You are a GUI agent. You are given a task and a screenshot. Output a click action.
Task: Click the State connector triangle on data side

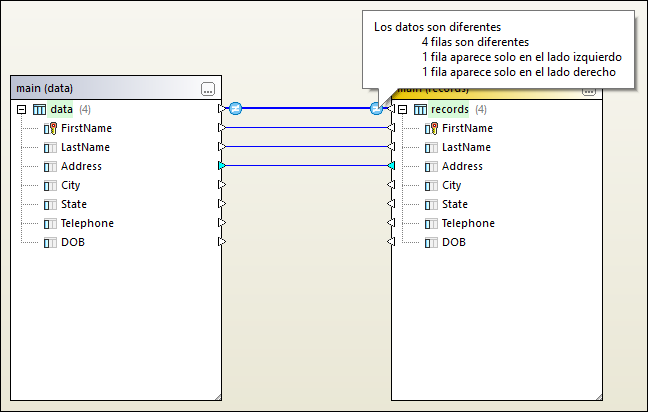[x=222, y=204]
